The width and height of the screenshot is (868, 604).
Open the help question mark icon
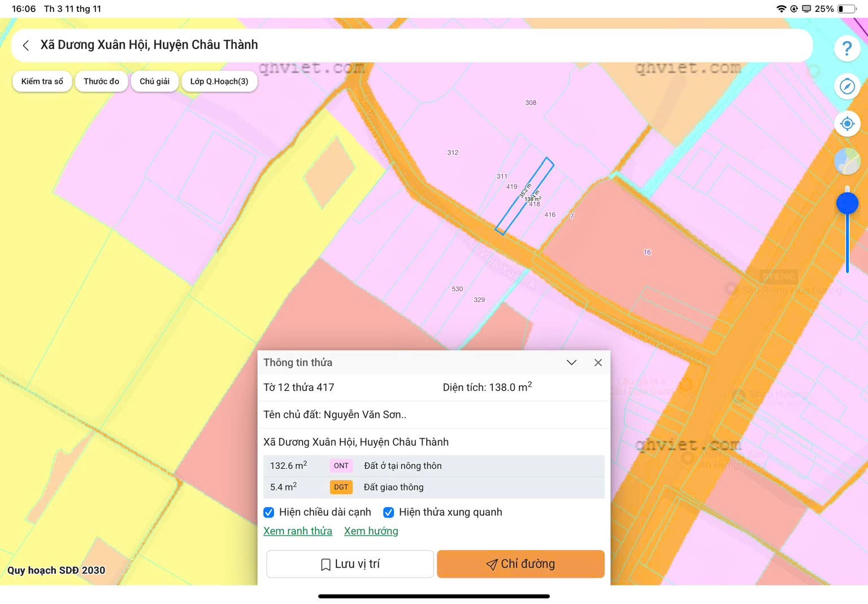[847, 49]
